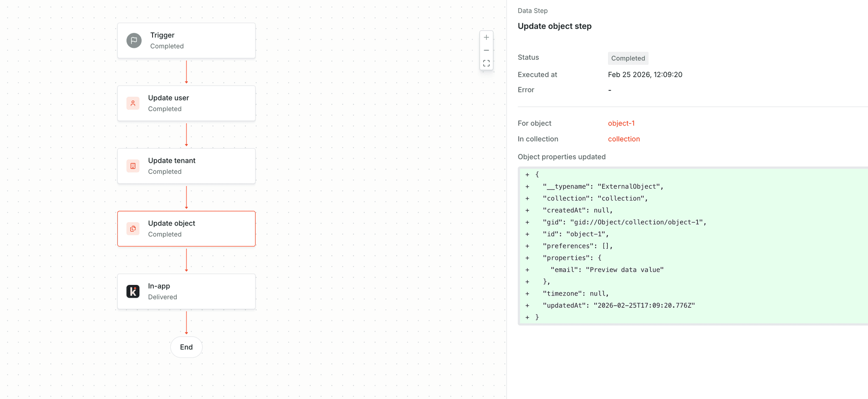Click the zoom-in plus icon
This screenshot has height=399, width=868.
point(486,37)
